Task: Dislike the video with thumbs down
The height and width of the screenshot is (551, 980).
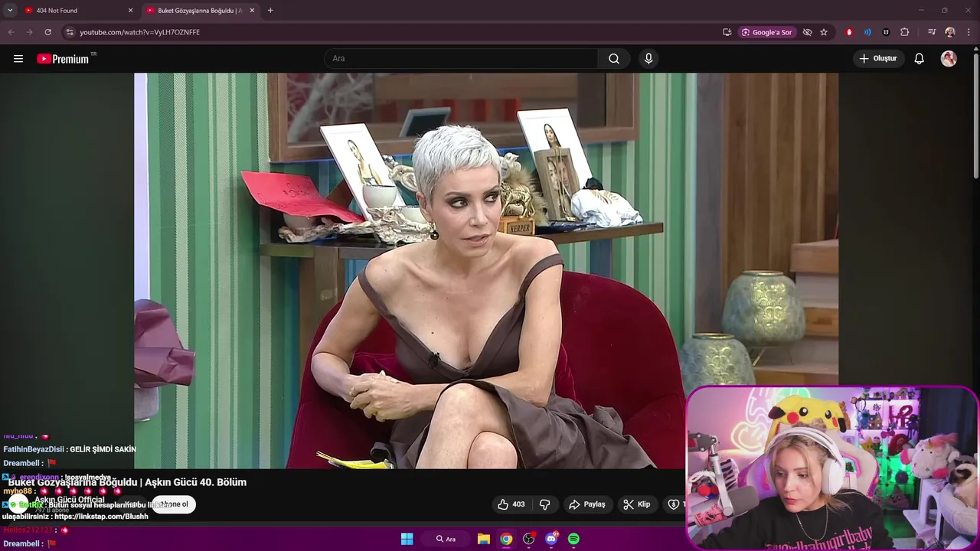Action: [545, 504]
